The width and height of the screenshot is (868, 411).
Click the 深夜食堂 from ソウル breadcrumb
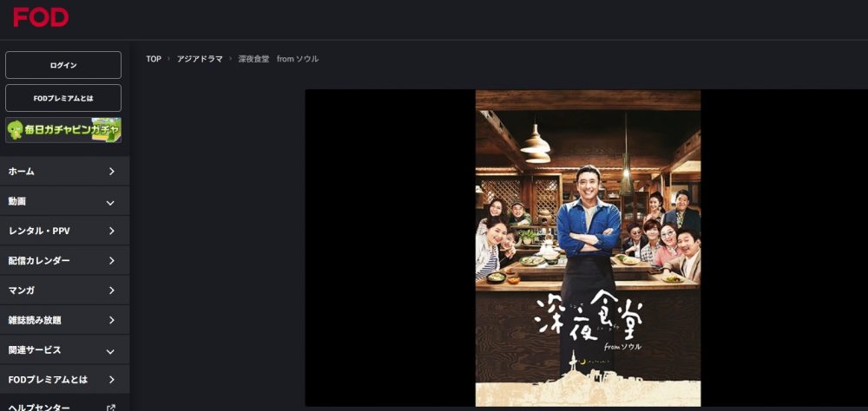(x=279, y=59)
